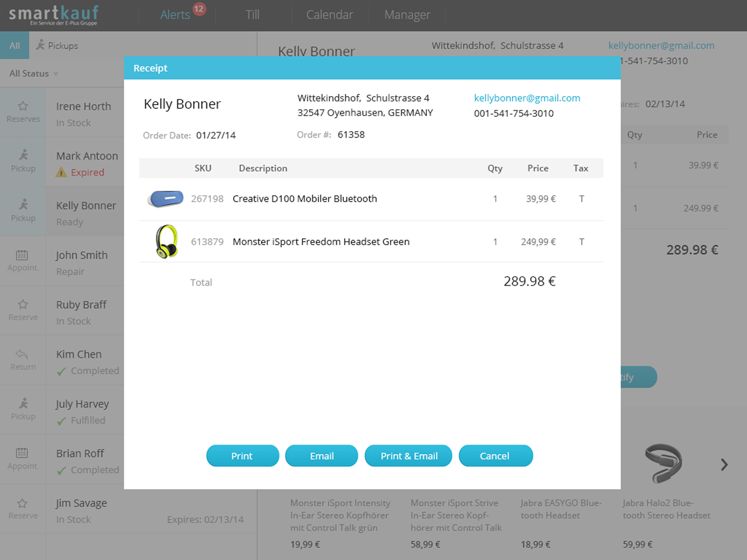747x560 pixels.
Task: Click Return arrow icon for Kim Chen
Action: pos(22,354)
